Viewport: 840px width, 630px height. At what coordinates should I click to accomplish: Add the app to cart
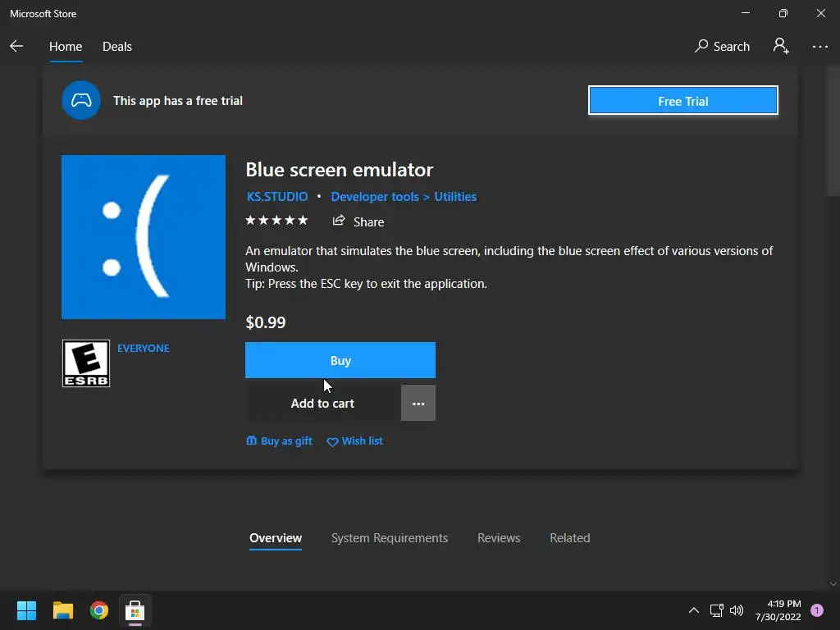322,404
